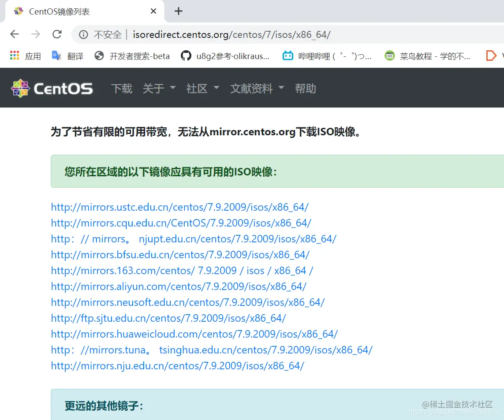Expand the 社区 dropdown menu
Viewport: 504px width, 420px height.
click(203, 89)
